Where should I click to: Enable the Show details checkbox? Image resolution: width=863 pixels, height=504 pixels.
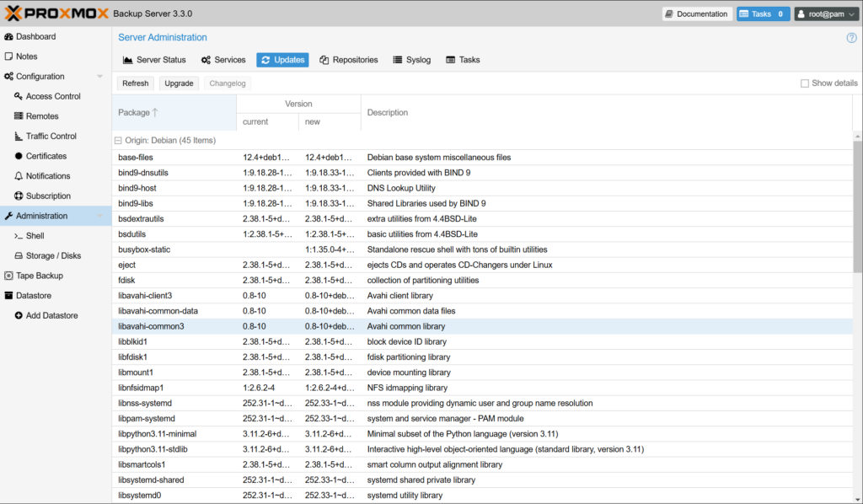tap(805, 83)
